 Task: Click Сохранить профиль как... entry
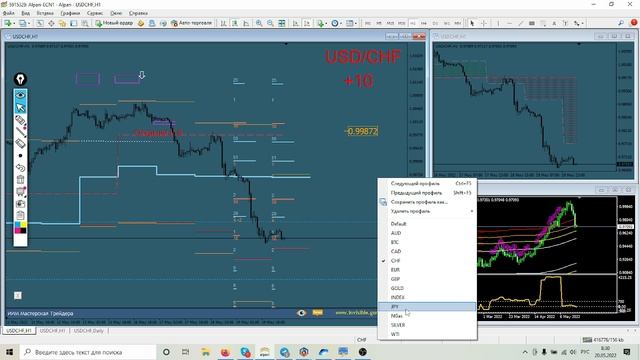click(x=427, y=202)
